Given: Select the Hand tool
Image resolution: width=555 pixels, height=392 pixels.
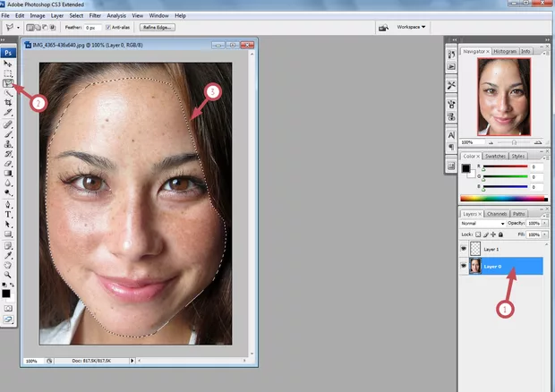Looking at the screenshot, I should tap(8, 265).
